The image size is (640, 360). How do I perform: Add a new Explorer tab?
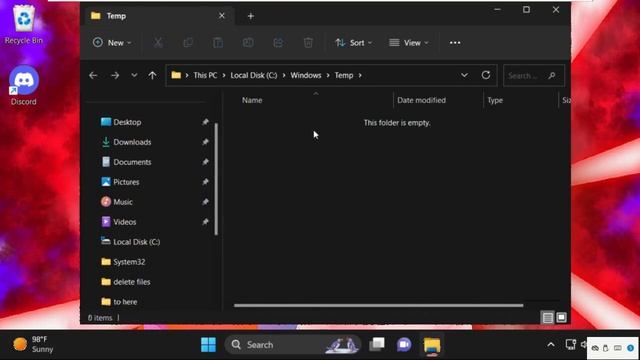[x=251, y=16]
